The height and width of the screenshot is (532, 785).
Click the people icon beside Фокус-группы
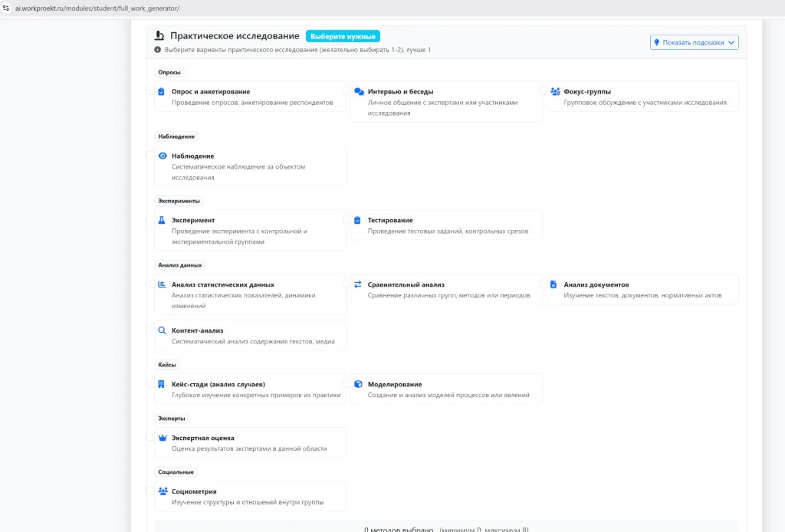(555, 91)
